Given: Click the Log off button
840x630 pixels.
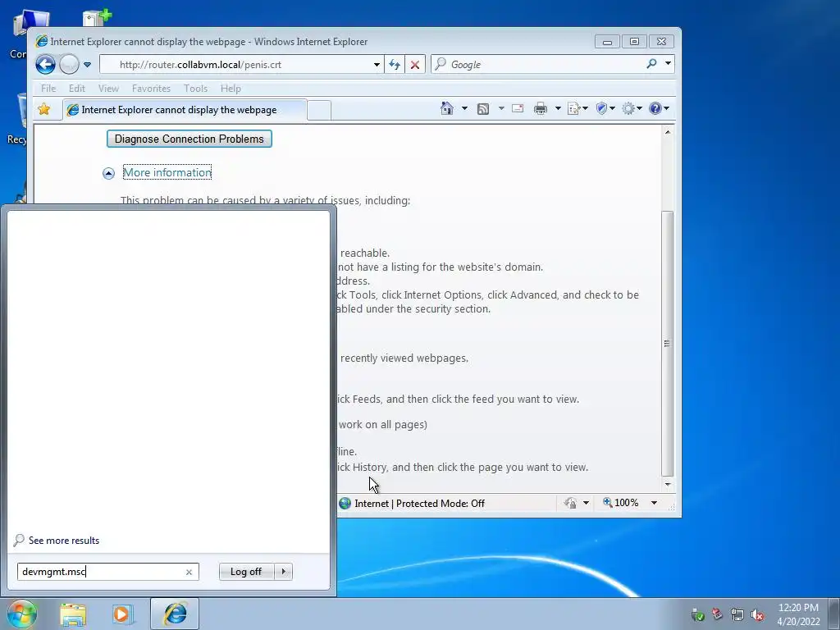Looking at the screenshot, I should click(246, 572).
